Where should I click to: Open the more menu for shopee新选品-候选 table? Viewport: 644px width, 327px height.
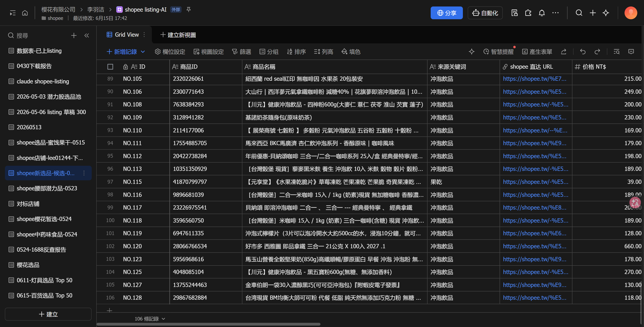point(84,173)
